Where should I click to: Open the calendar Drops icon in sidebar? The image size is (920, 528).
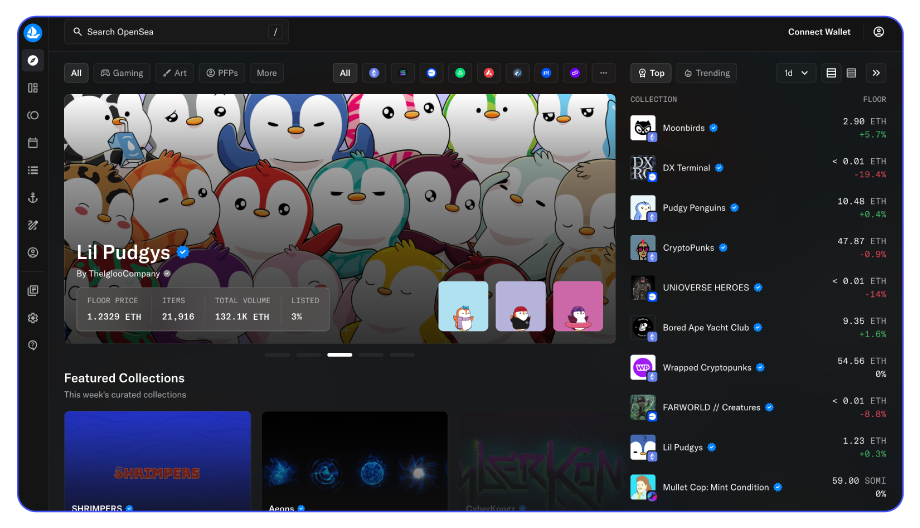tap(33, 143)
